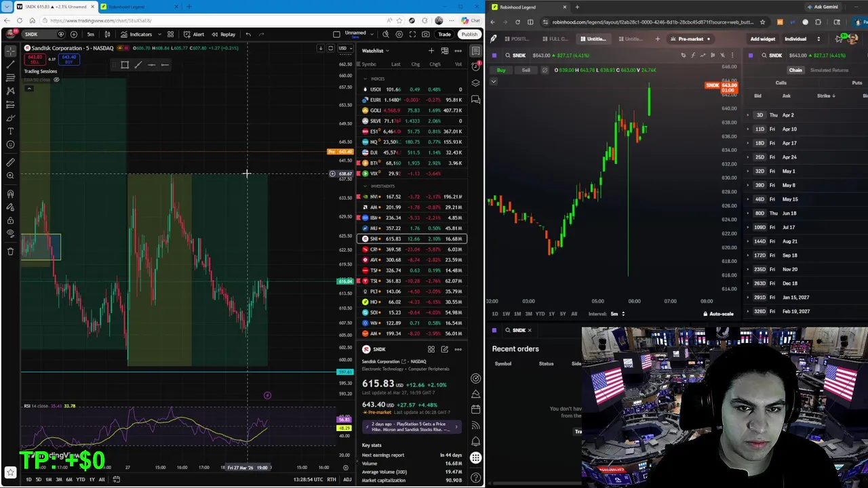This screenshot has width=868, height=488.
Task: Toggle Auto-scale on Robinhood chart
Action: tap(718, 314)
